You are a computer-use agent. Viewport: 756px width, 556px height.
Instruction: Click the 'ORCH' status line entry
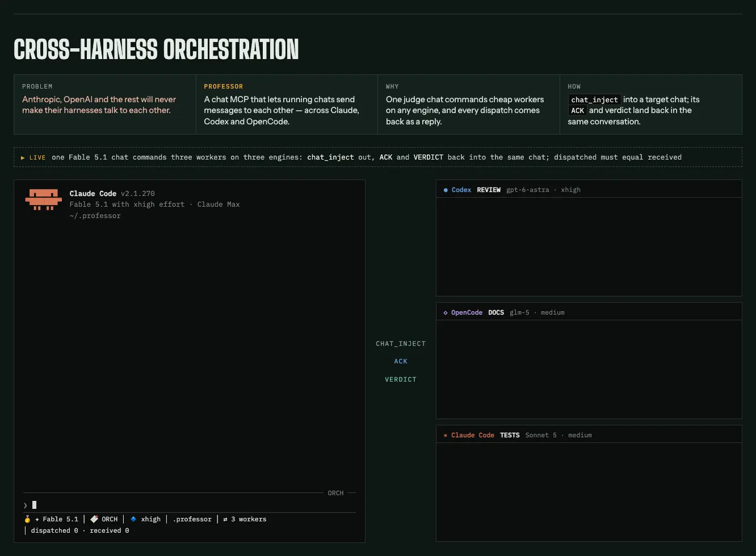click(x=110, y=519)
